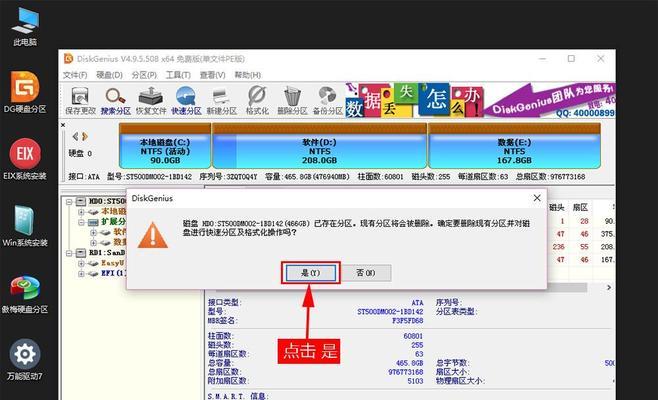The height and width of the screenshot is (400, 658).
Task: Click 删除分区 toolbar icon
Action: (x=292, y=100)
